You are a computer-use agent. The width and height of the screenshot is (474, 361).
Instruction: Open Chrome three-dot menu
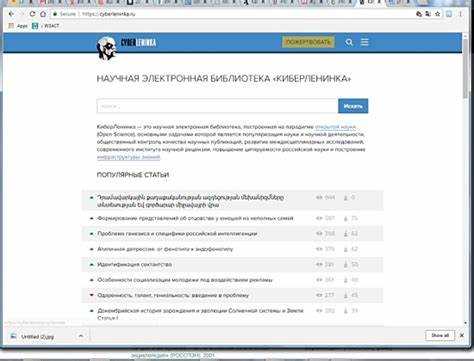pyautogui.click(x=460, y=14)
